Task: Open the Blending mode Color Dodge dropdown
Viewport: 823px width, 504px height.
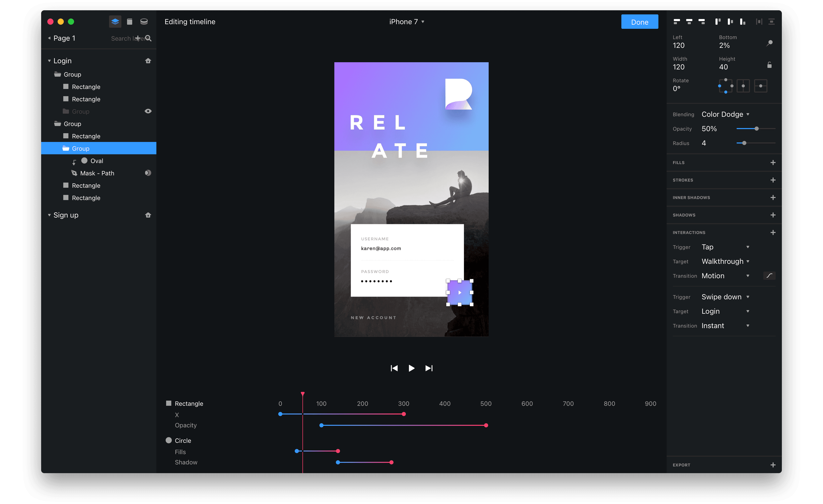Action: point(725,114)
